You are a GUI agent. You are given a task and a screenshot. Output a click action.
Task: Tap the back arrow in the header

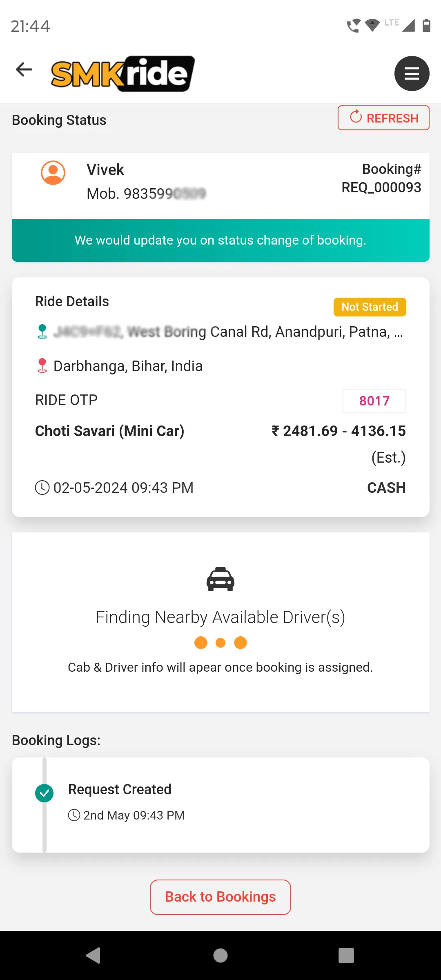(24, 69)
